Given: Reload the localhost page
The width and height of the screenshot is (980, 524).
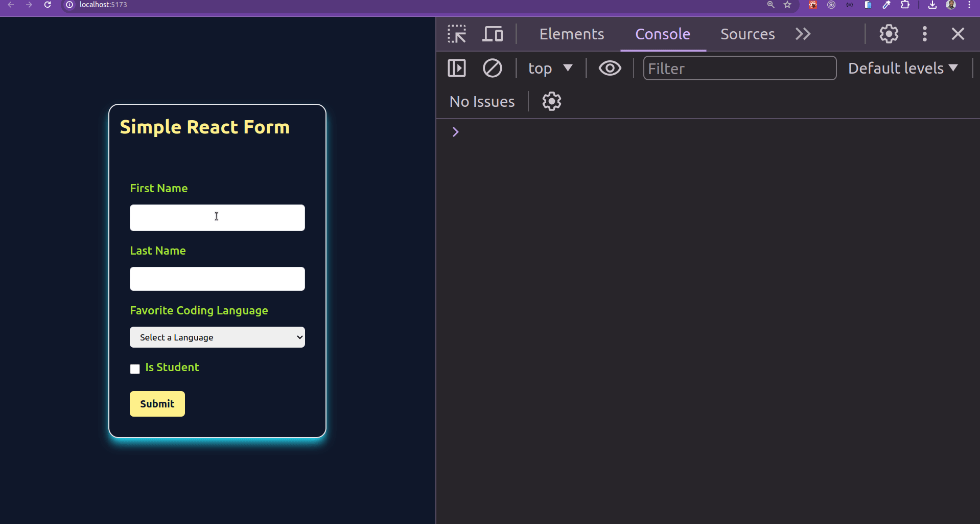Looking at the screenshot, I should coord(48,5).
